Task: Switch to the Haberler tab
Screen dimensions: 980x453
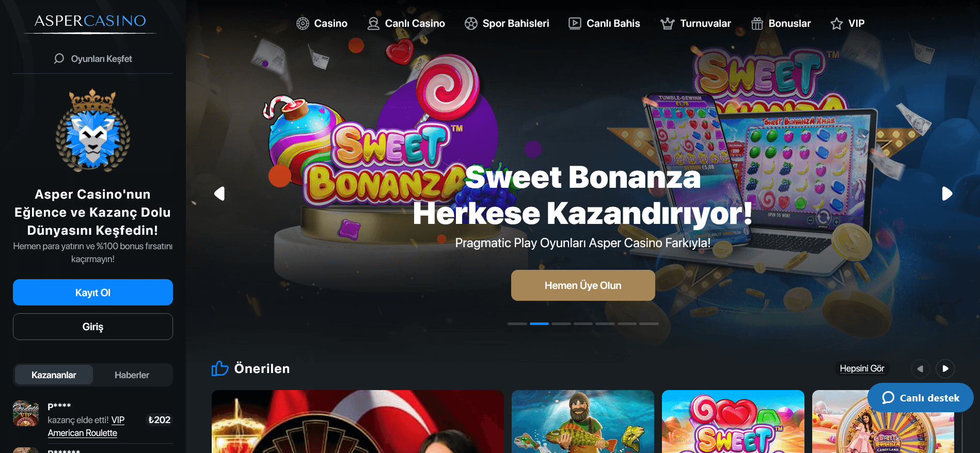Action: (x=132, y=375)
